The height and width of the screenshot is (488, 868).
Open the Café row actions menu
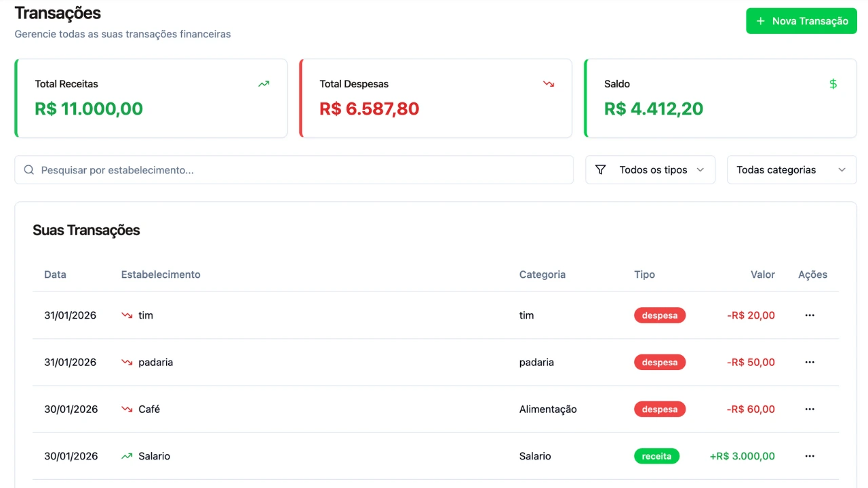809,409
